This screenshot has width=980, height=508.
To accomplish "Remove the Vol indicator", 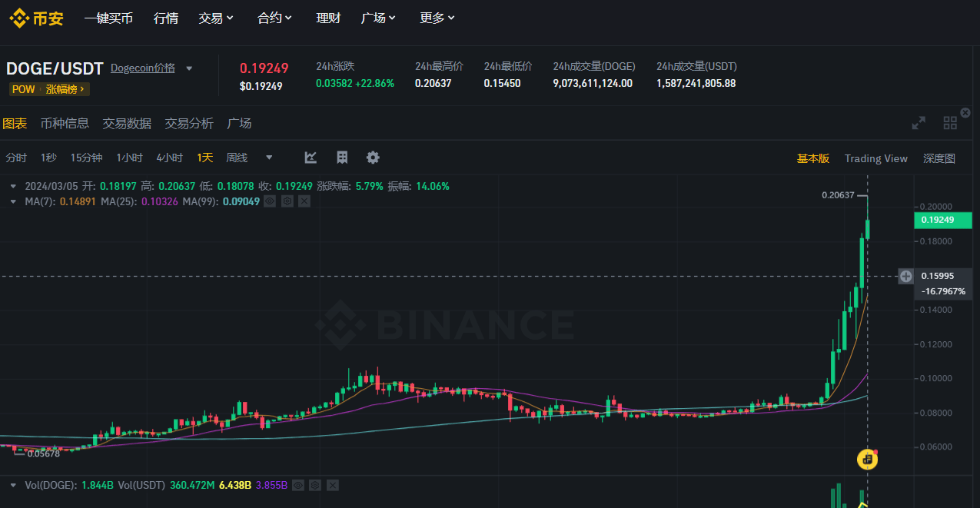I will click(x=333, y=486).
